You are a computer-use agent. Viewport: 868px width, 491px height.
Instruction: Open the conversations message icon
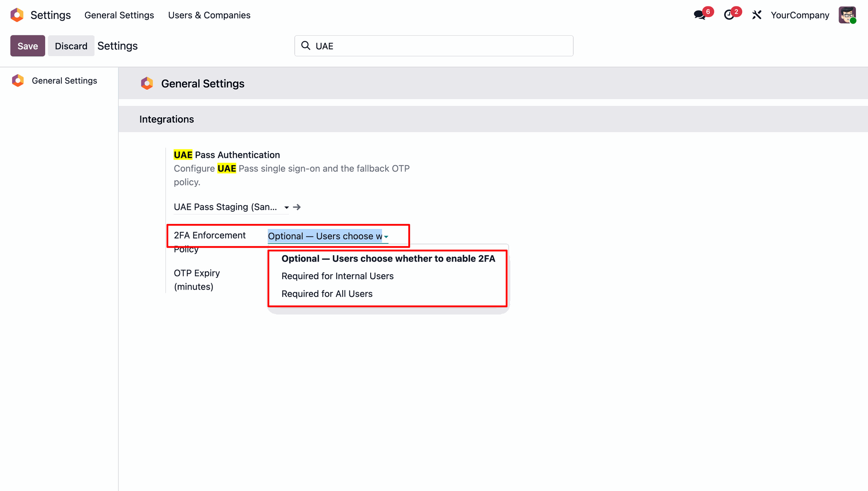click(x=699, y=15)
